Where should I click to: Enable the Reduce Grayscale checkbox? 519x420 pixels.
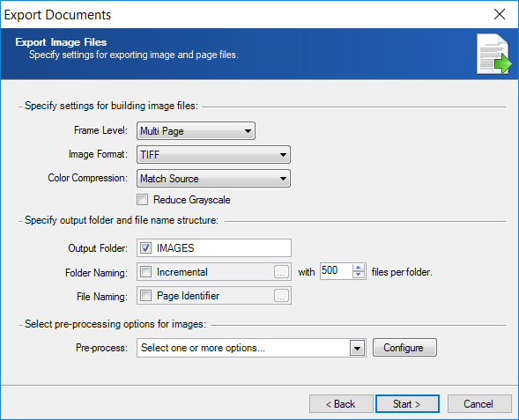(143, 200)
